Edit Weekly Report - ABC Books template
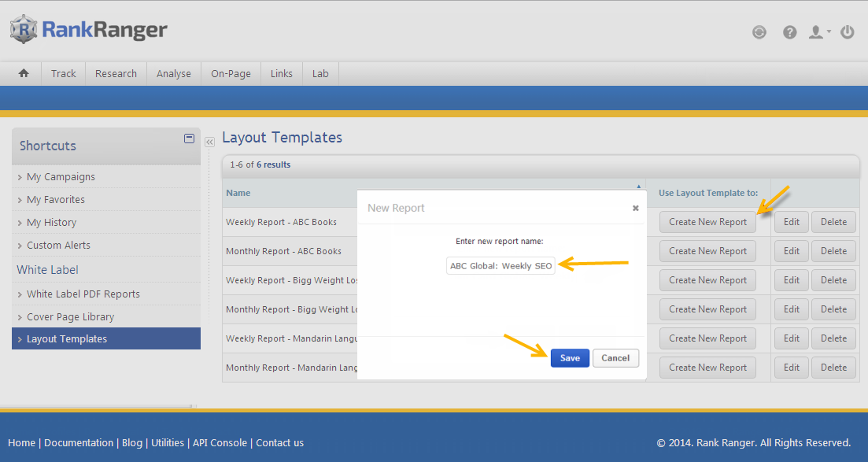This screenshot has width=868, height=462. (x=791, y=222)
